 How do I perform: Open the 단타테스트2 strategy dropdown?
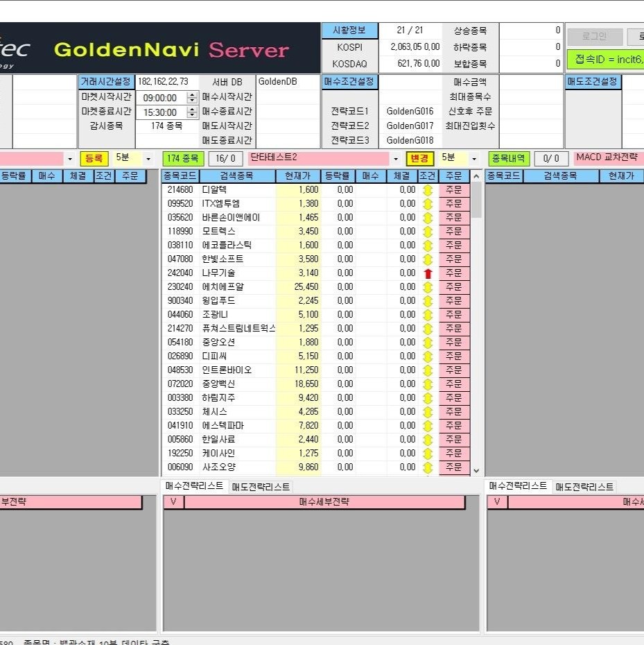395,159
